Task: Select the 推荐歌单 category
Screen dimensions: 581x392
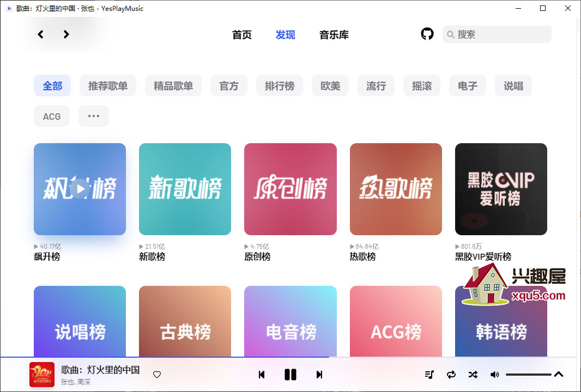Action: tap(108, 85)
